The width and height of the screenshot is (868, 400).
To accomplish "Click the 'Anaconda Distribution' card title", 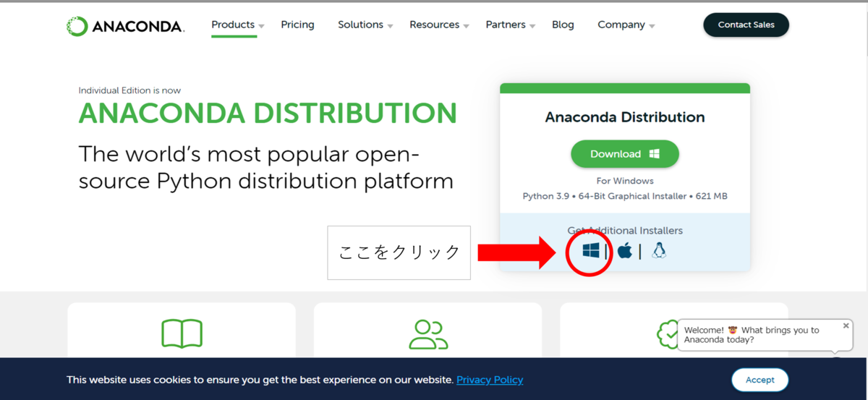I will (625, 117).
